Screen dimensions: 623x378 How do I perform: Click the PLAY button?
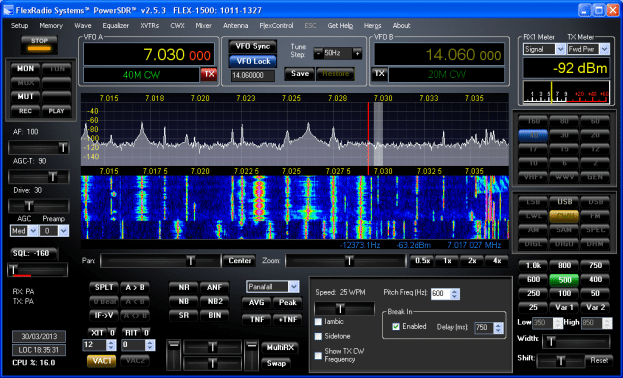pyautogui.click(x=56, y=111)
